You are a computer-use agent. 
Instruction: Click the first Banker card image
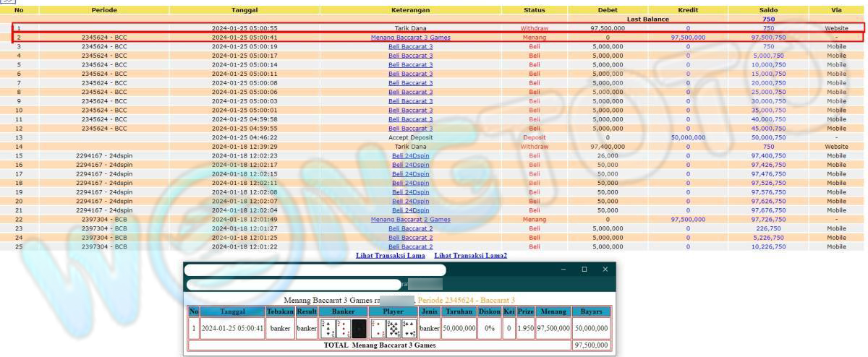tap(328, 329)
